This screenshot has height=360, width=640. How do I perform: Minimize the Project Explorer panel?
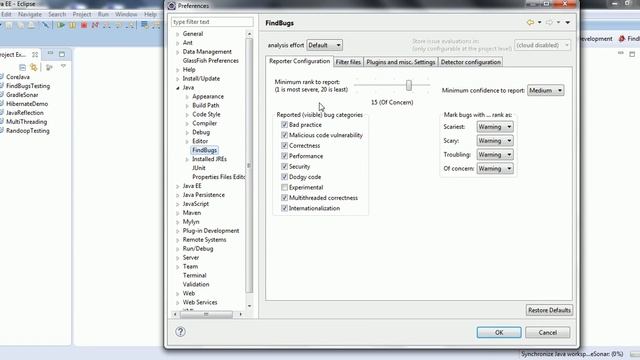[50, 54]
